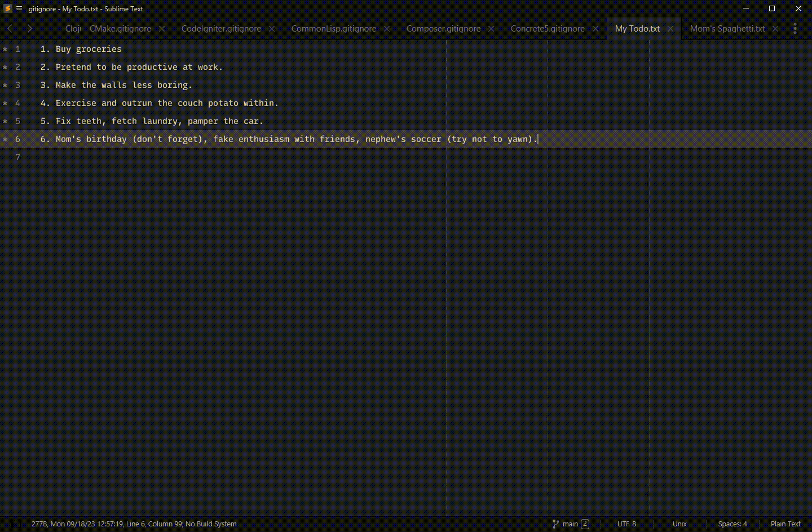
Task: Open the Plain Text syntax selector
Action: 785,524
